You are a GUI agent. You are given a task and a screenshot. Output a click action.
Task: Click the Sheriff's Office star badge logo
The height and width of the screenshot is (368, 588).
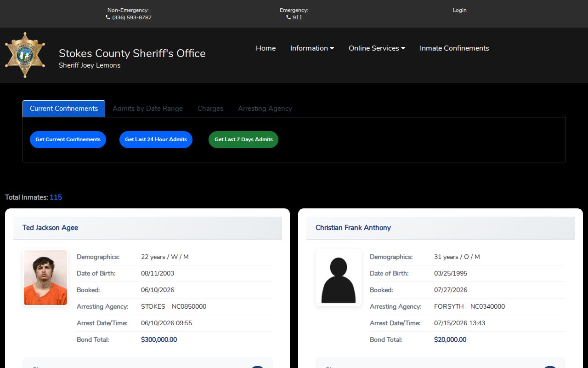(x=25, y=55)
